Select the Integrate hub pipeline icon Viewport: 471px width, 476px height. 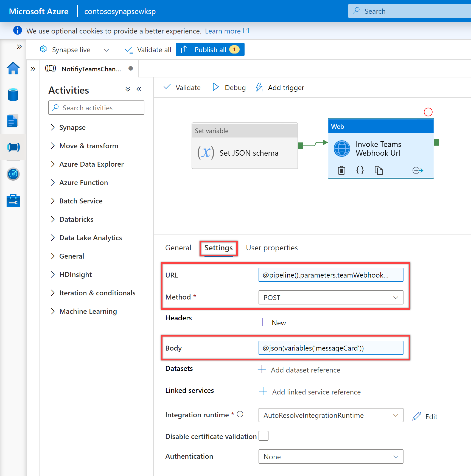(13, 147)
